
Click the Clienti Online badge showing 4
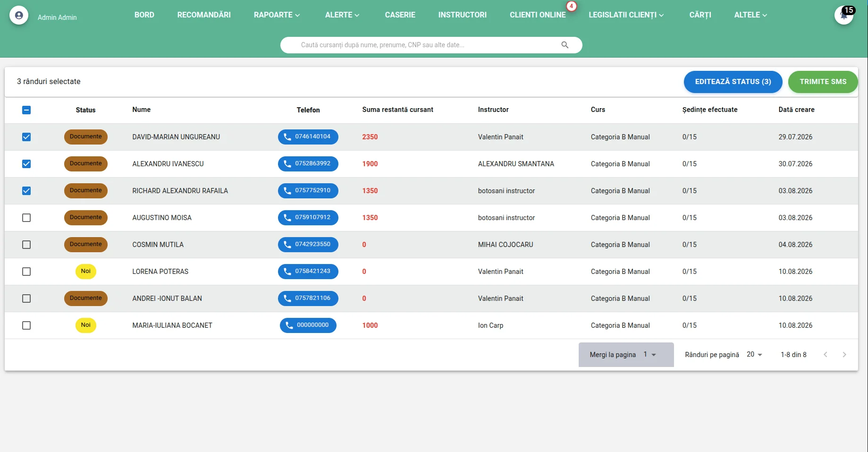pyautogui.click(x=572, y=6)
